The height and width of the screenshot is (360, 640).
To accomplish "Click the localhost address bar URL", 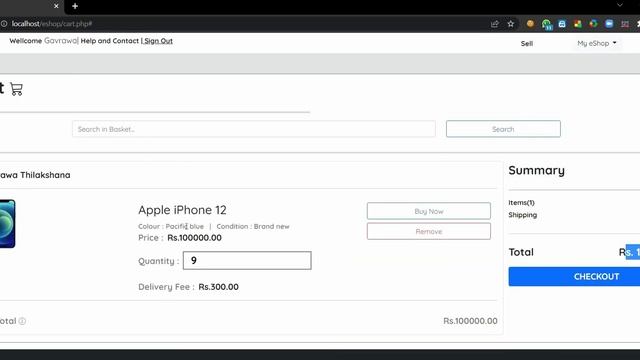I will 52,24.
